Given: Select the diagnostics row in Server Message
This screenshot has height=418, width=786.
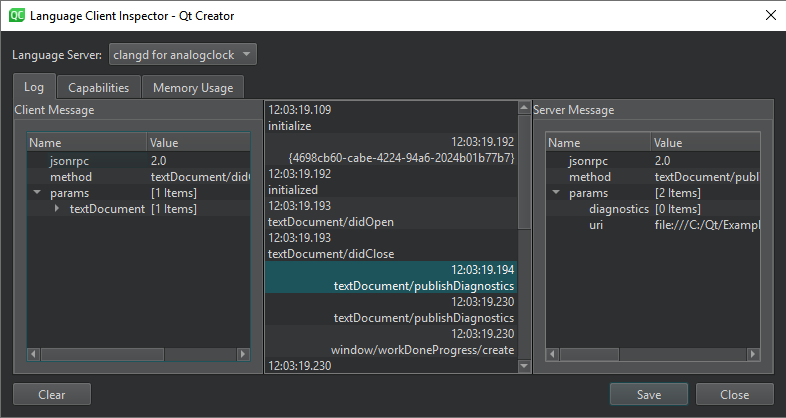Looking at the screenshot, I should [x=618, y=209].
